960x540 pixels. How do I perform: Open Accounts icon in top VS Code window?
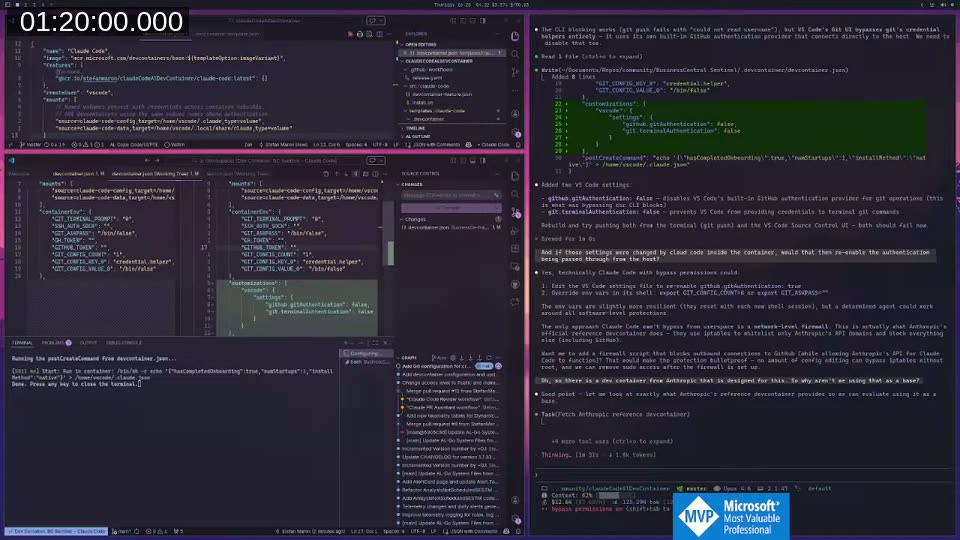click(x=515, y=114)
